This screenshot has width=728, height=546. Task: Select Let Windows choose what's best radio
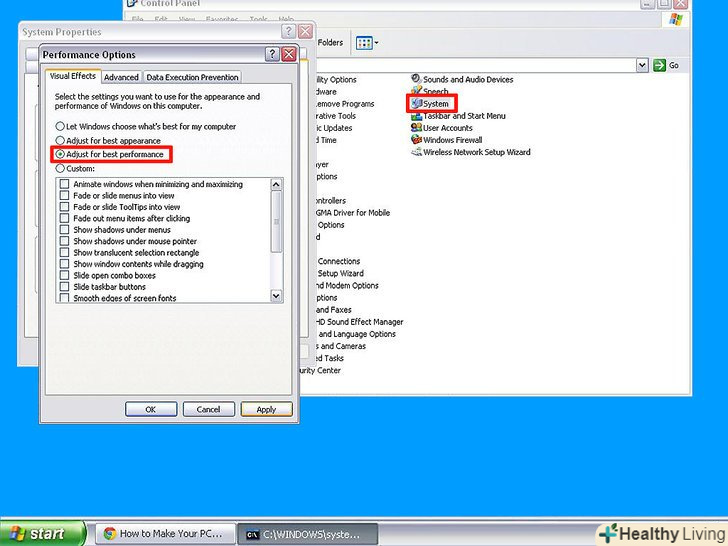coord(60,126)
